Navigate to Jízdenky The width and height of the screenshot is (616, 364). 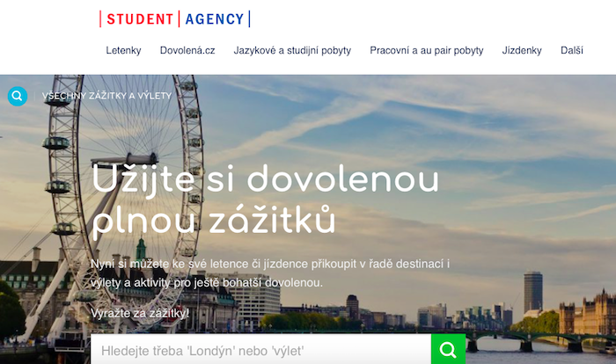click(x=522, y=50)
